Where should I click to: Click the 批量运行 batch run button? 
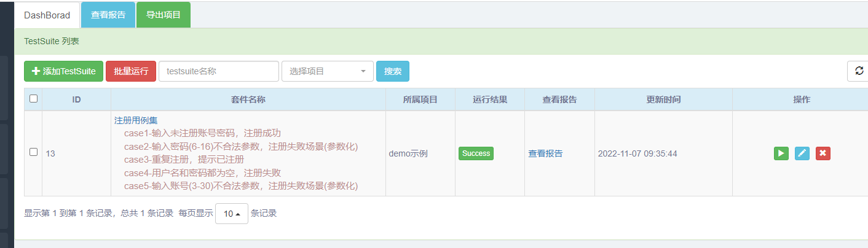tap(131, 71)
